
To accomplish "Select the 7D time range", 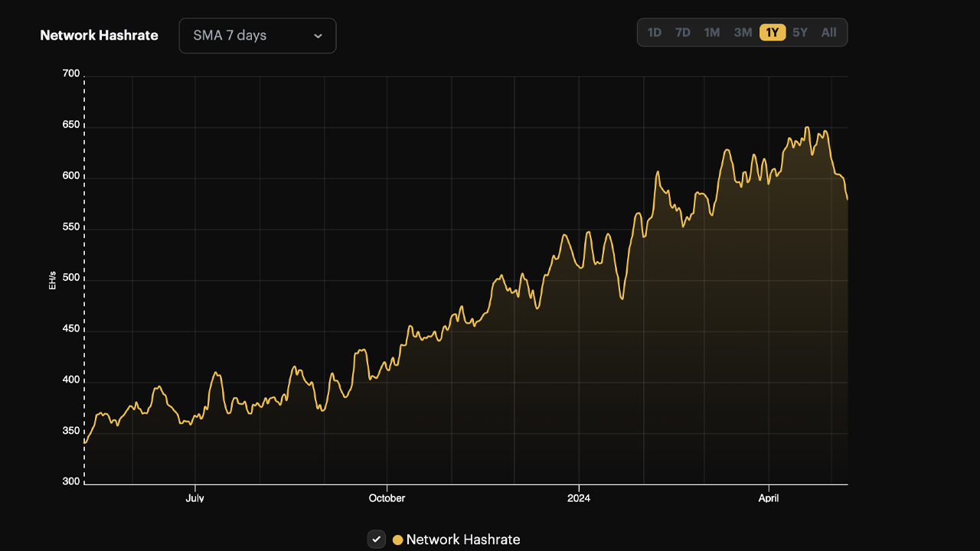I will (x=683, y=32).
